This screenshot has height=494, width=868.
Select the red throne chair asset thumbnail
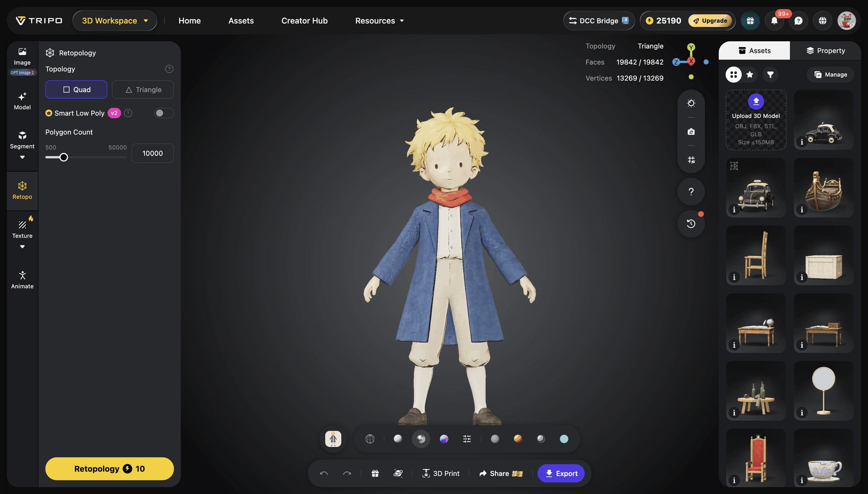pyautogui.click(x=756, y=458)
